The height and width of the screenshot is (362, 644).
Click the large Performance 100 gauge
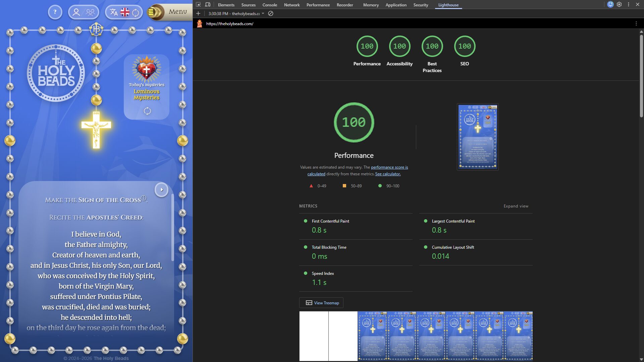point(354,122)
